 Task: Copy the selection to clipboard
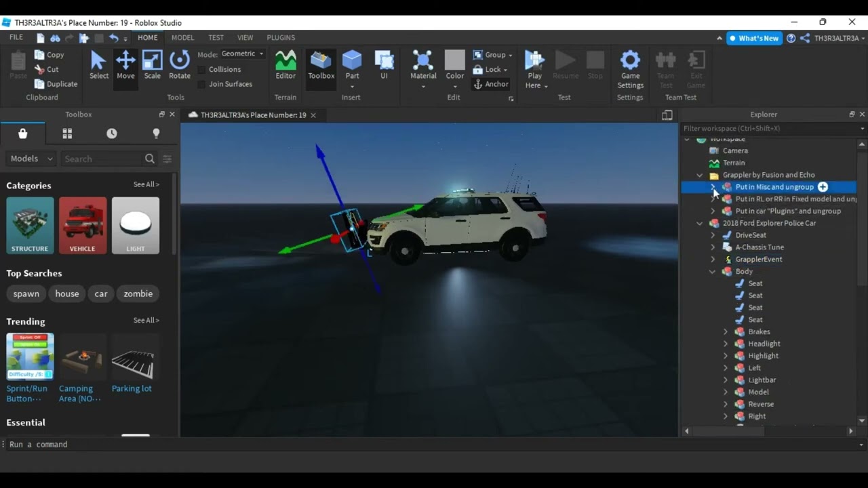[x=49, y=55]
